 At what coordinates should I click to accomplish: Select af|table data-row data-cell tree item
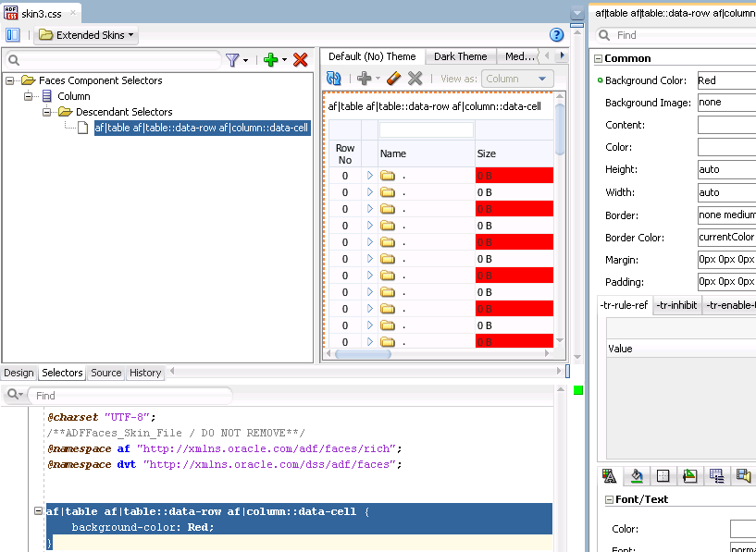pyautogui.click(x=202, y=129)
